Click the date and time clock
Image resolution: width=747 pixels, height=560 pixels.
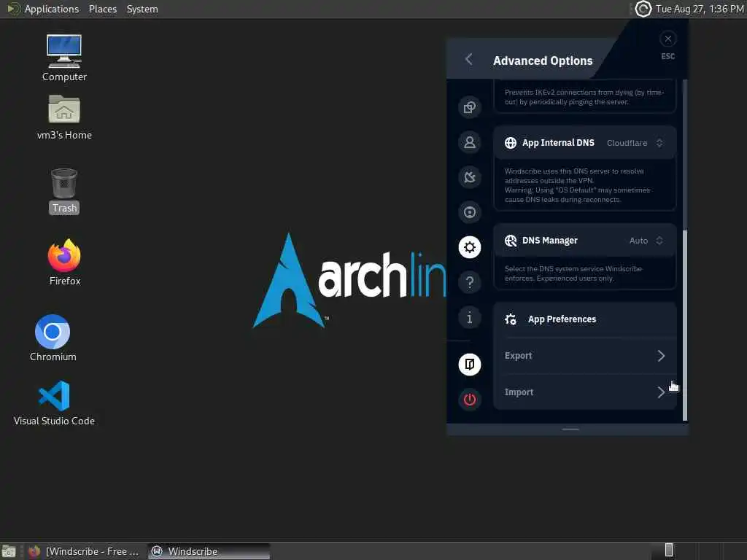tap(700, 9)
